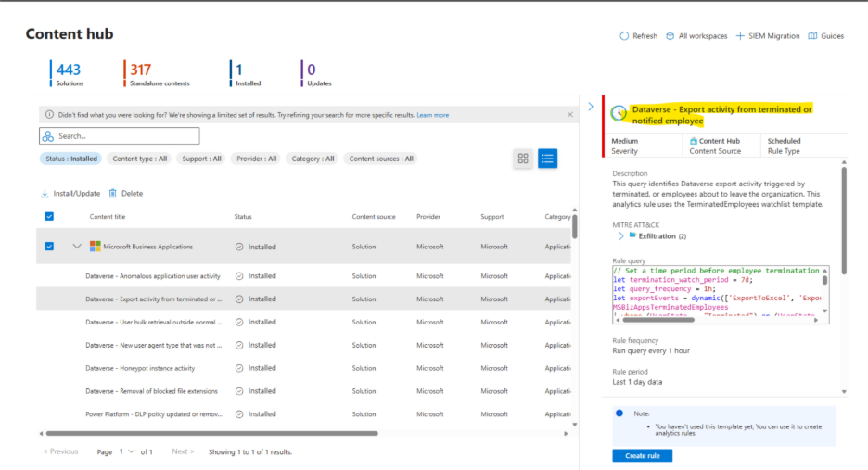868x470 pixels.
Task: Select Dataverse - Anomalous application user activity row
Action: click(x=303, y=275)
